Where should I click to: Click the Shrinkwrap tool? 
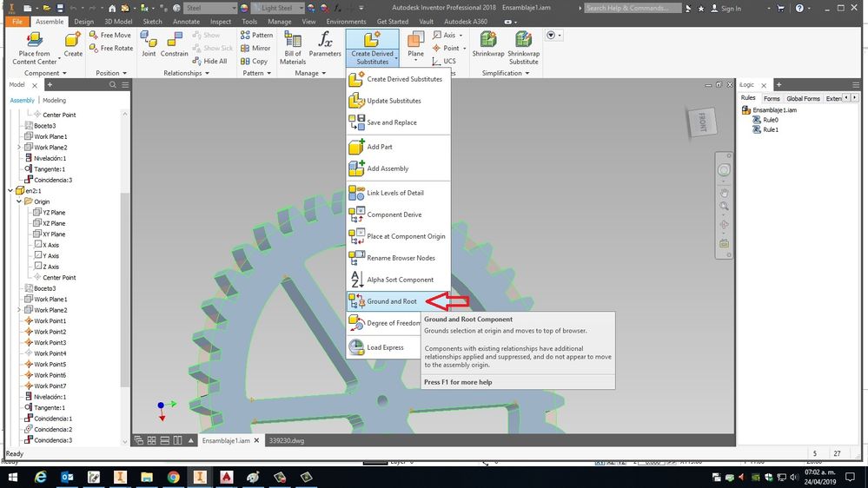coord(488,44)
